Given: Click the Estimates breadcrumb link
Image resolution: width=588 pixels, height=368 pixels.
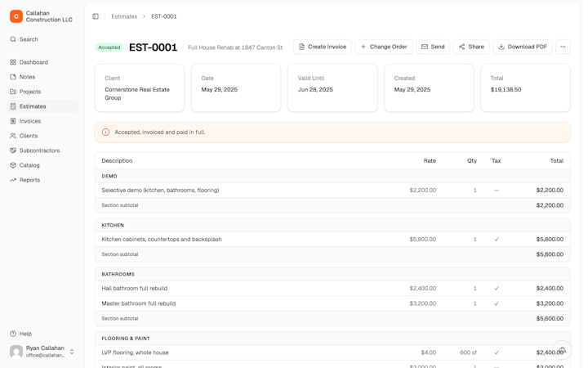Looking at the screenshot, I should pyautogui.click(x=124, y=16).
